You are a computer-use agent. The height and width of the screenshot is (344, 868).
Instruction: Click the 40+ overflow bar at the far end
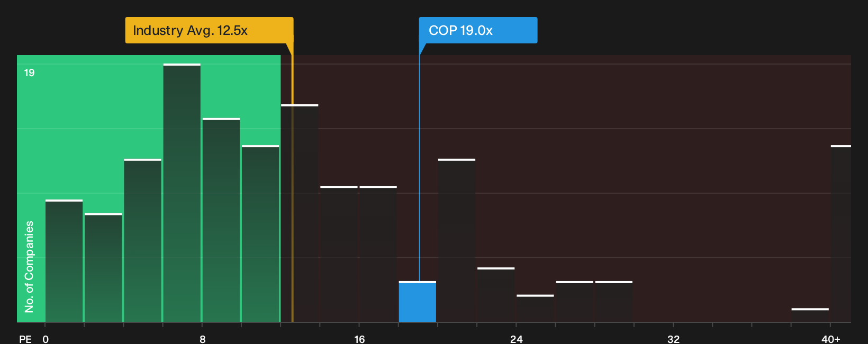click(x=841, y=233)
